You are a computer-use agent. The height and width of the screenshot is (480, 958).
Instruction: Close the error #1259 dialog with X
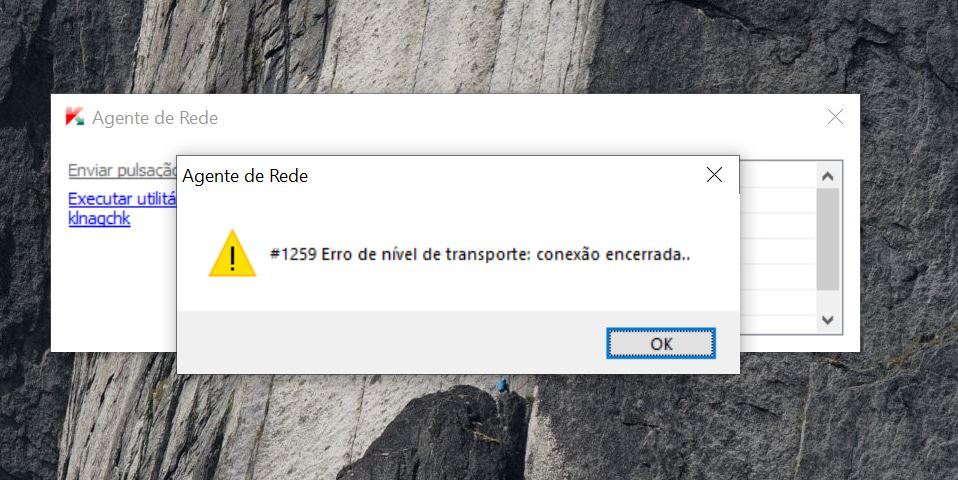point(714,175)
